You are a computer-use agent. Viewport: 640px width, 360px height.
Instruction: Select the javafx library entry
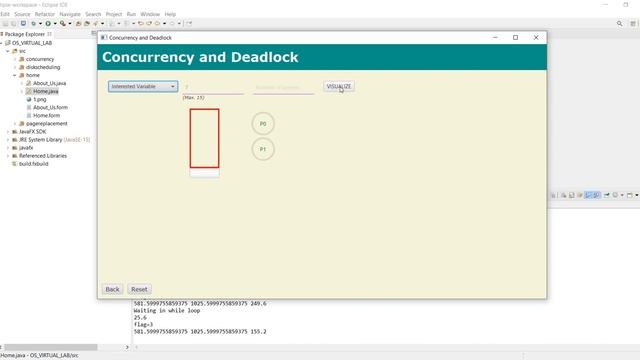(26, 148)
